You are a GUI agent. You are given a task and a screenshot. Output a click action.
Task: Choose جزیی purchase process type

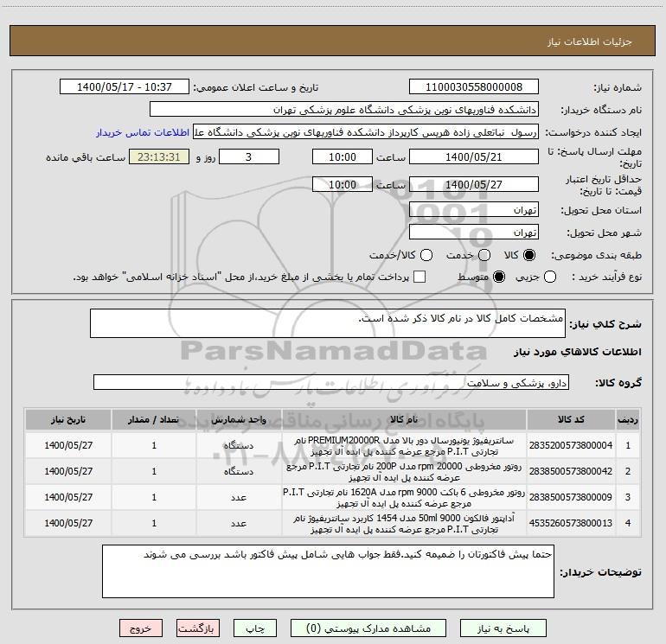550,277
